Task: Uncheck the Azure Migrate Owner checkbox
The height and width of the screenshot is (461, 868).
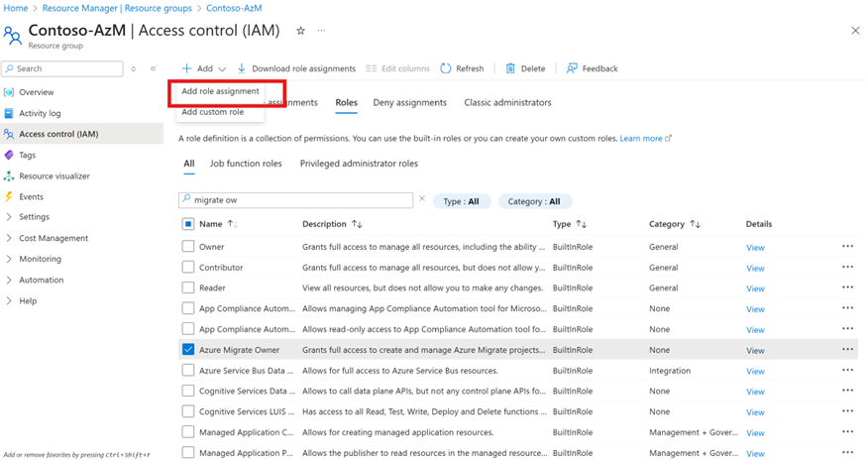Action: [188, 350]
